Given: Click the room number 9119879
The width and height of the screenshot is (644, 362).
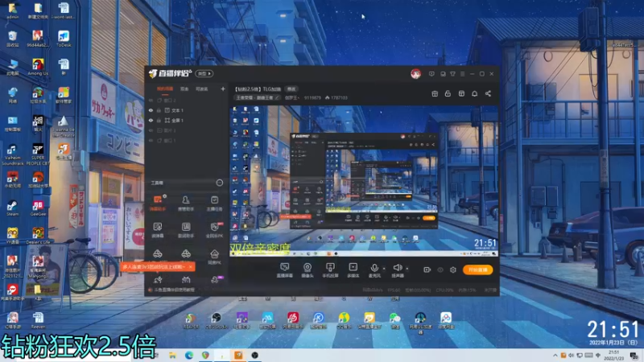Looking at the screenshot, I should pyautogui.click(x=312, y=97).
